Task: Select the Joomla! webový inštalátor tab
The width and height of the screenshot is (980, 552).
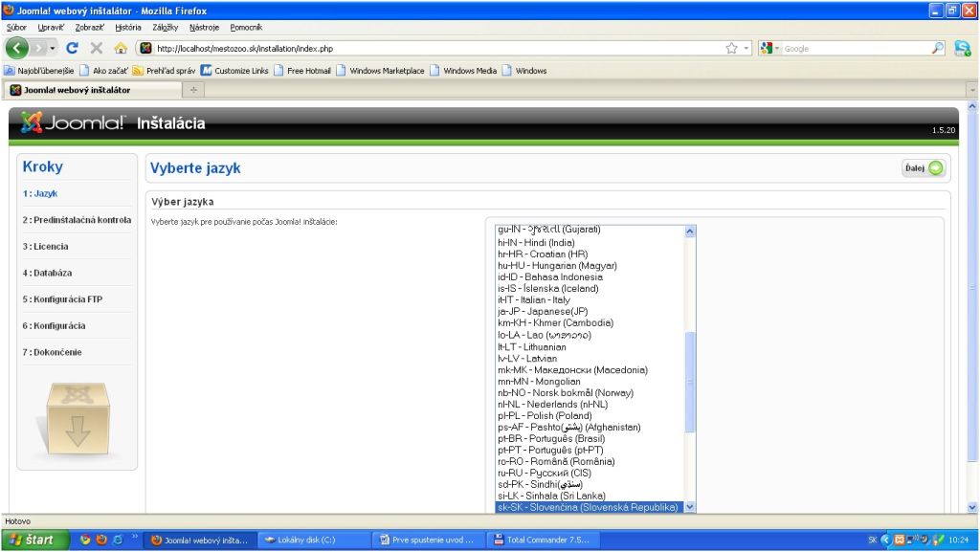Action: (x=92, y=90)
